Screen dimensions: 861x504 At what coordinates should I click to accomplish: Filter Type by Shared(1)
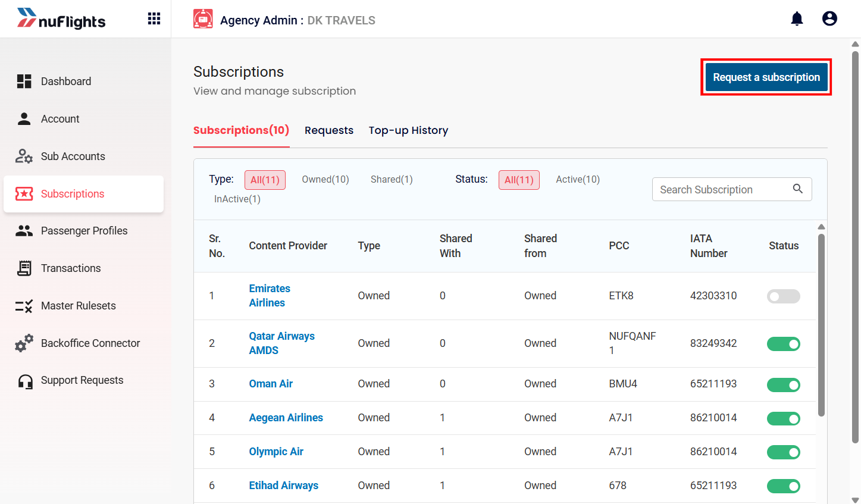click(x=392, y=180)
